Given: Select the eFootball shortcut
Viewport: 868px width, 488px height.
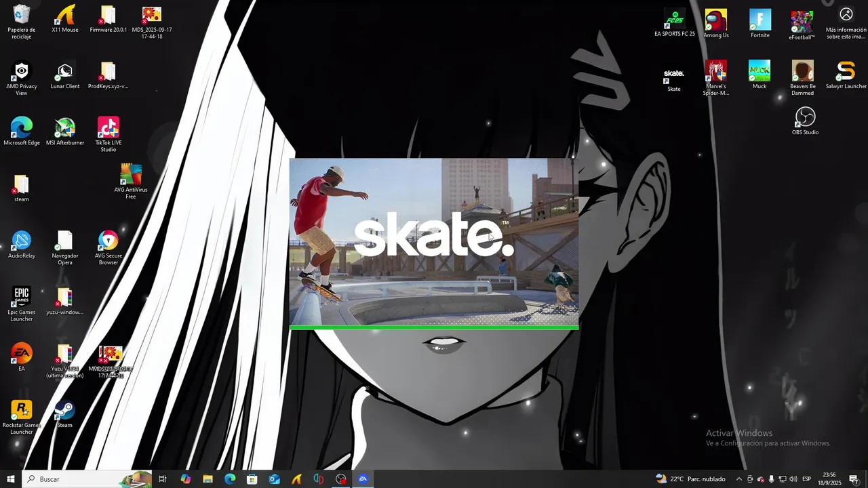Looking at the screenshot, I should pos(802,25).
